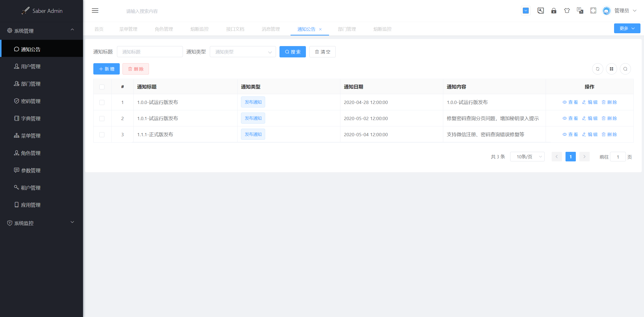
Task: Open the theme shirt icon
Action: pyautogui.click(x=567, y=11)
